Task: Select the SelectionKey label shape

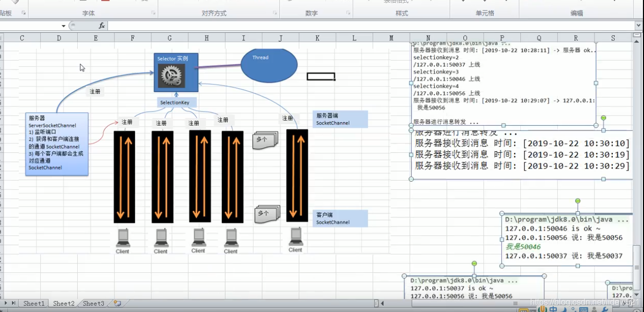Action: pyautogui.click(x=178, y=103)
